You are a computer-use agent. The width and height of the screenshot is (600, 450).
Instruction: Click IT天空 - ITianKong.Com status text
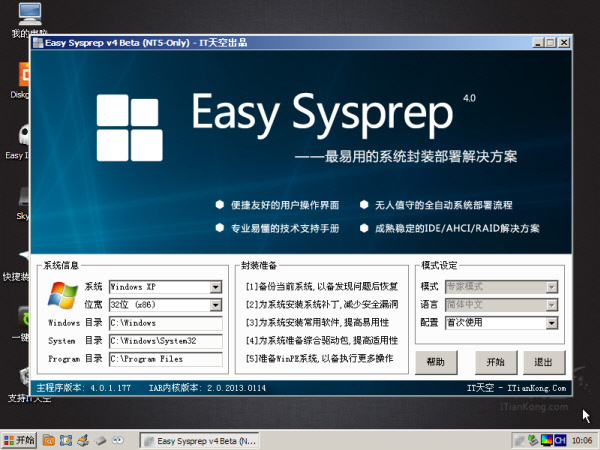point(516,388)
